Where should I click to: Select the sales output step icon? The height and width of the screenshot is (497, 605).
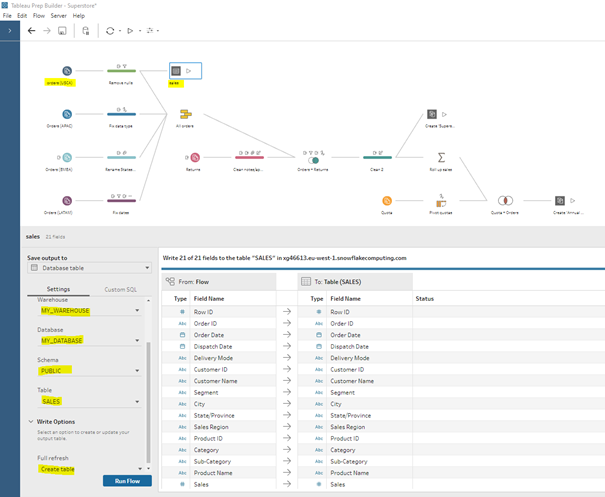[176, 71]
